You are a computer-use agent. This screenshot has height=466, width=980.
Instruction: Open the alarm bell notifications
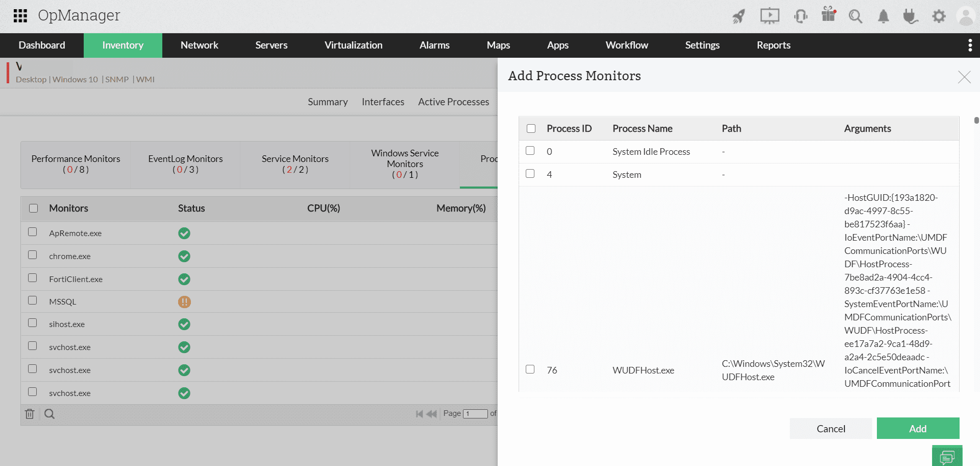[x=883, y=16]
